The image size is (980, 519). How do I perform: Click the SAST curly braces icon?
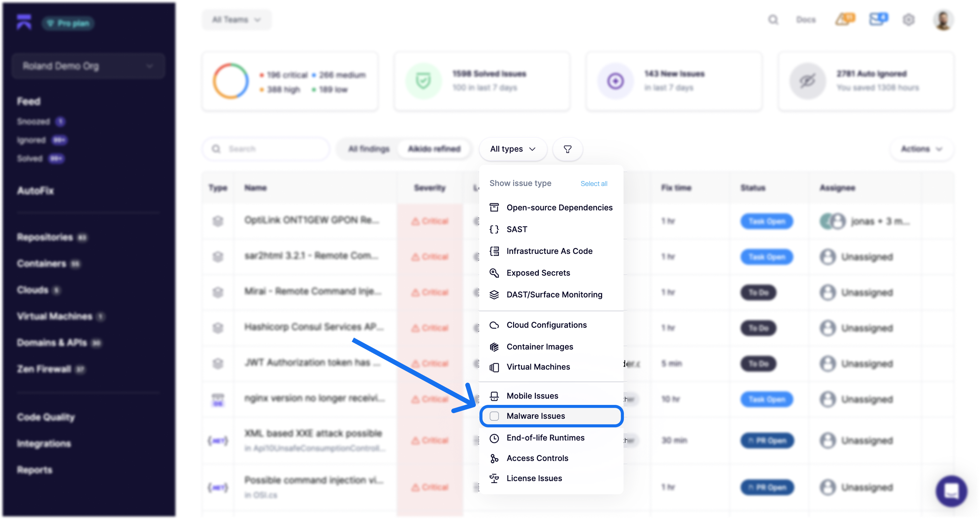494,229
